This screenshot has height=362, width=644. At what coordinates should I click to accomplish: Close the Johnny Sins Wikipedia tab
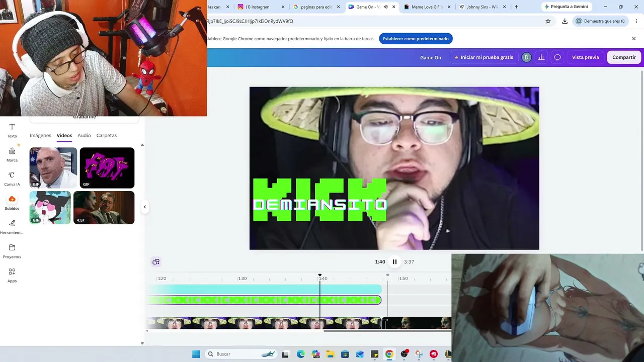505,7
